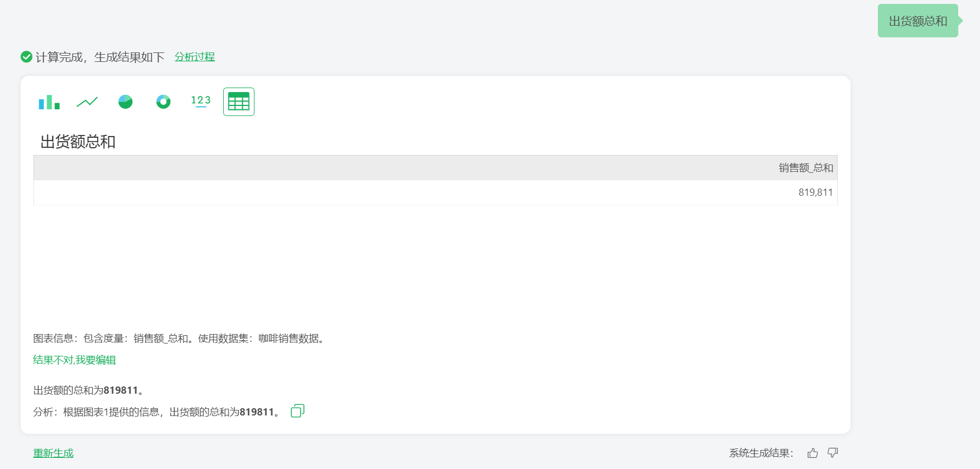The image size is (980, 469).
Task: Select the pie chart icon
Action: click(126, 101)
